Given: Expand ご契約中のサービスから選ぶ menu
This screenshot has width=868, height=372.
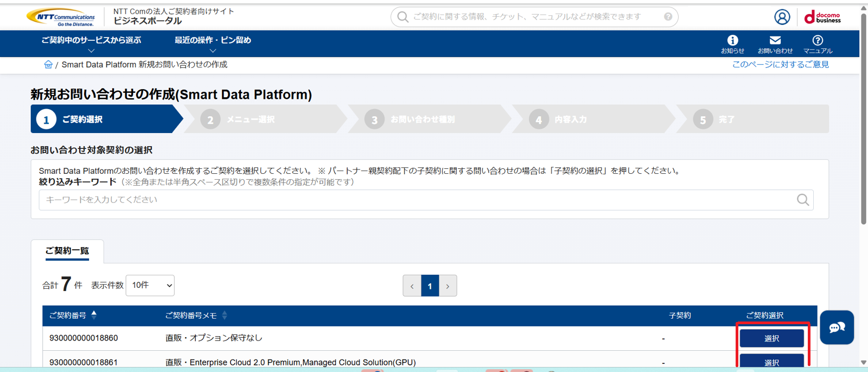Looking at the screenshot, I should [91, 44].
